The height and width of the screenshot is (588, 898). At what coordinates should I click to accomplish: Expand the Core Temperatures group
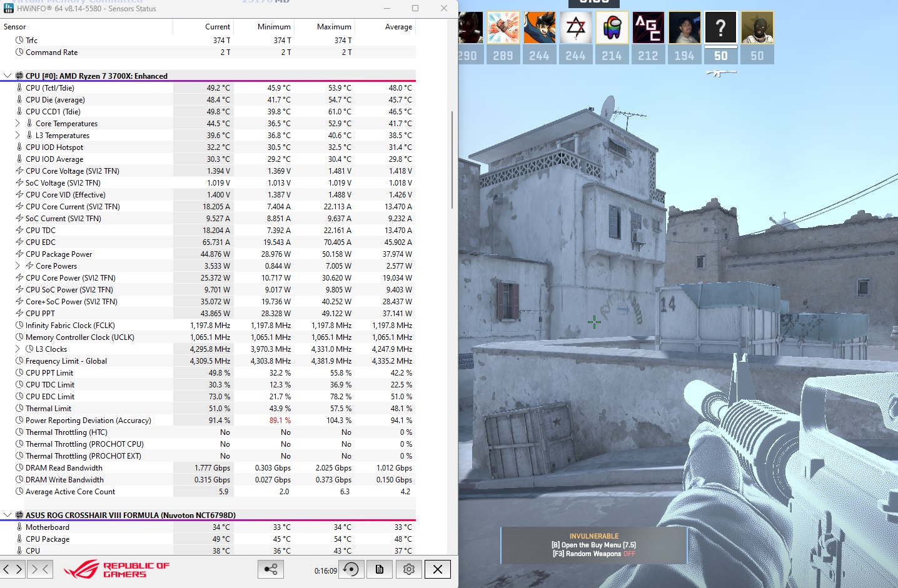click(18, 124)
